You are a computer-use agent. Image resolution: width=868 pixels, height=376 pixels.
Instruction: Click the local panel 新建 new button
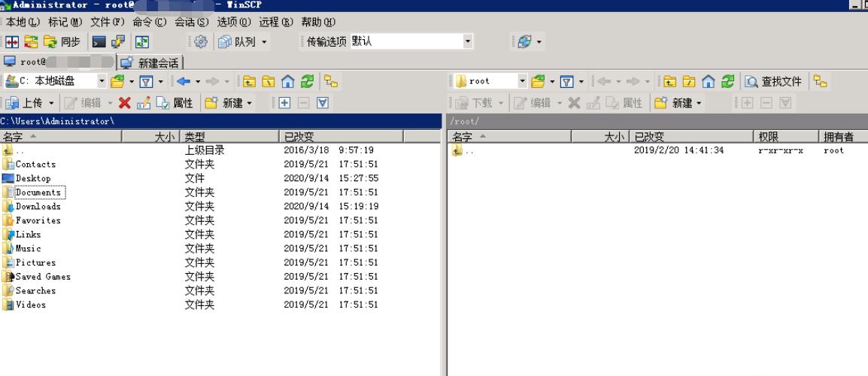point(224,103)
